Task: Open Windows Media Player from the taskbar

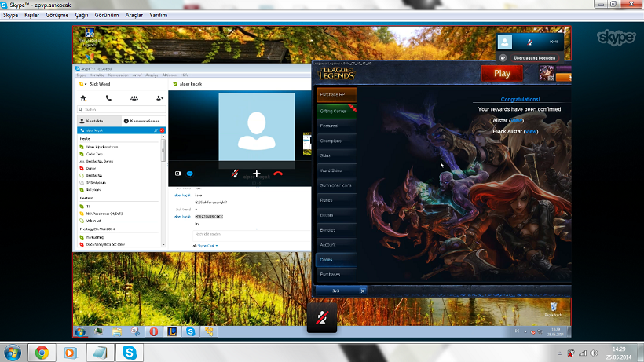Action: (x=71, y=353)
